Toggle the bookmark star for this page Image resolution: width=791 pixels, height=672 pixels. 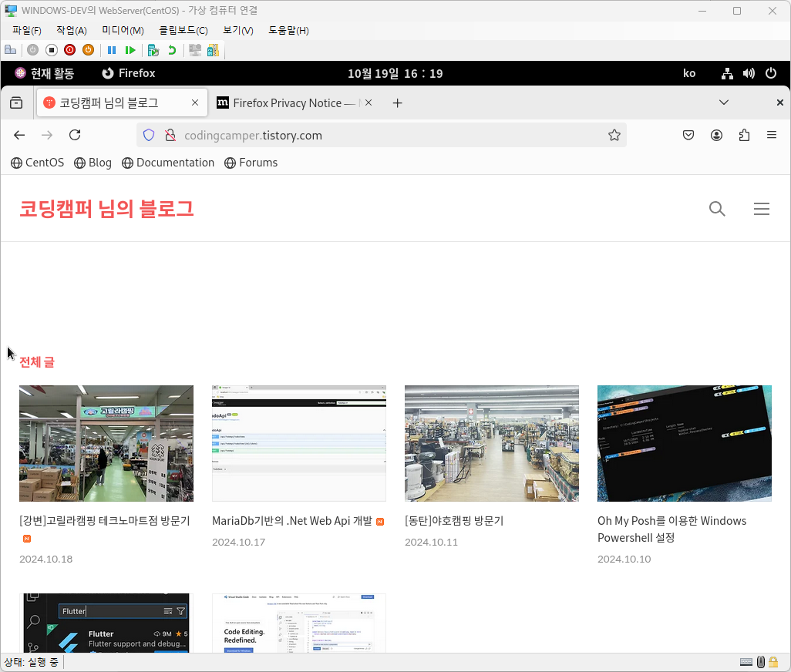tap(614, 135)
